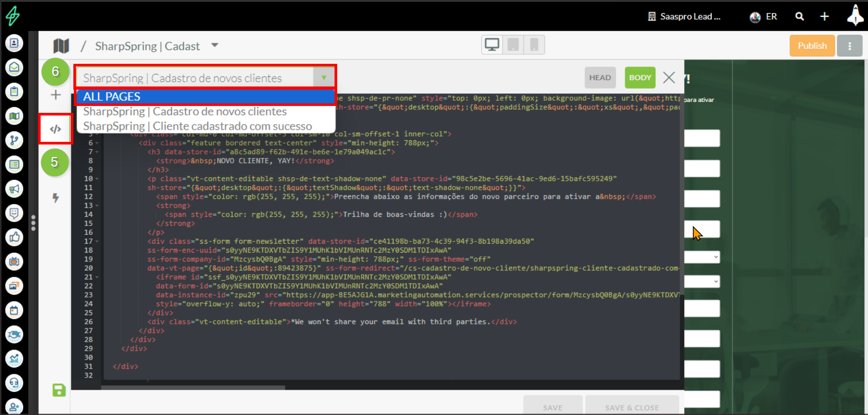Screen dimensions: 868x415
Task: Switch to tablet preview mode
Action: point(513,45)
